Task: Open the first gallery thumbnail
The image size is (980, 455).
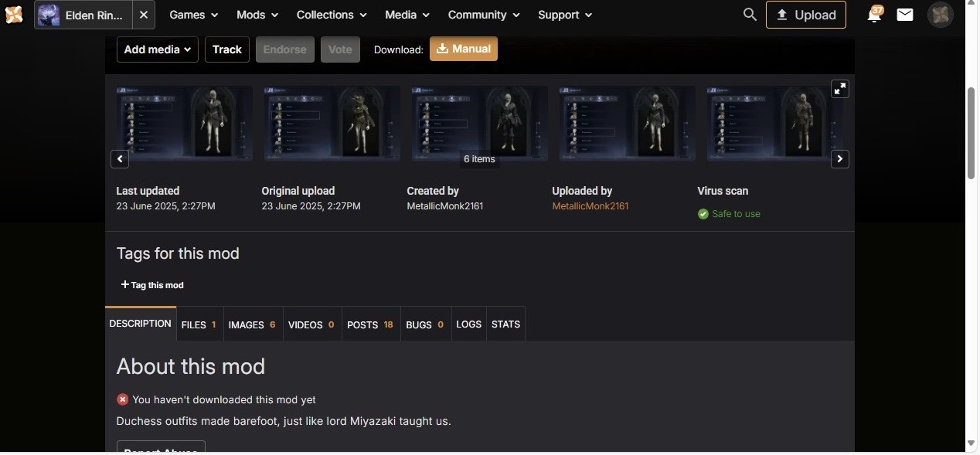Action: (x=185, y=124)
